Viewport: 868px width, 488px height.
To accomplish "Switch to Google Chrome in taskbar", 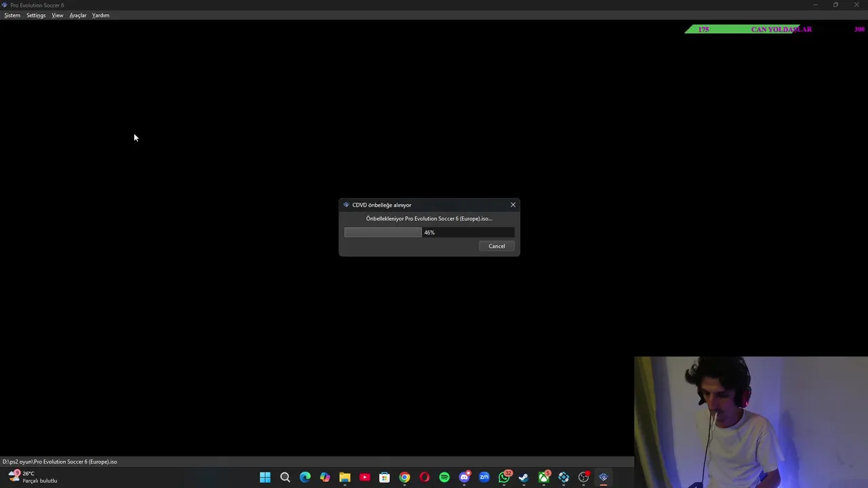I will [x=404, y=477].
